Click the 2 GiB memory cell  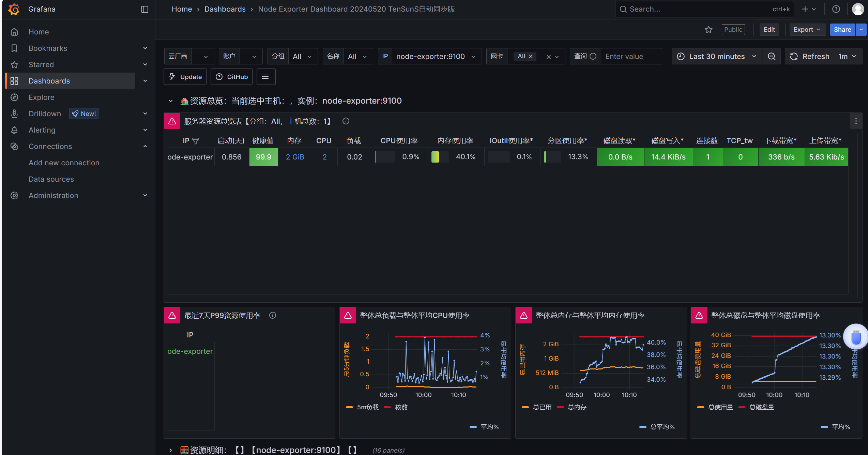click(x=295, y=157)
